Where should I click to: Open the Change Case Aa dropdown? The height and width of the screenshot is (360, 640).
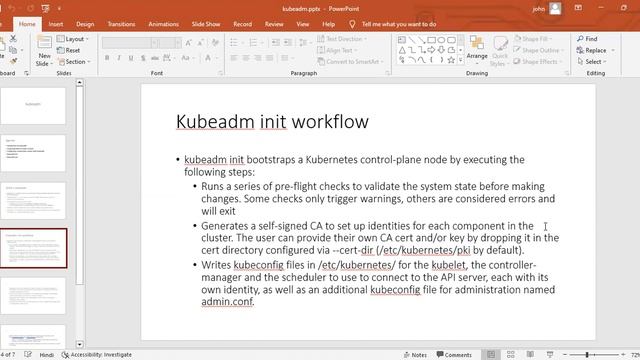(x=187, y=58)
